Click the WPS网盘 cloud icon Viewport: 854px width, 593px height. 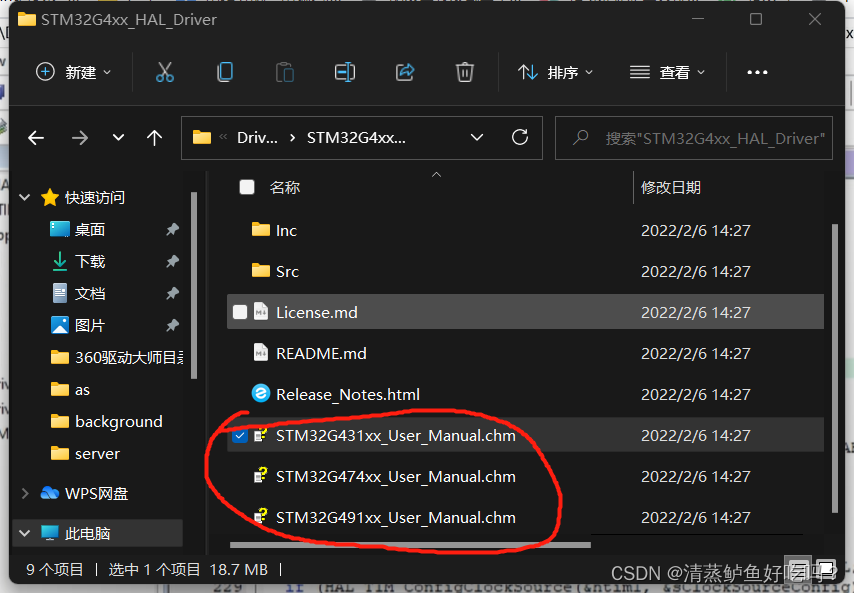(50, 493)
